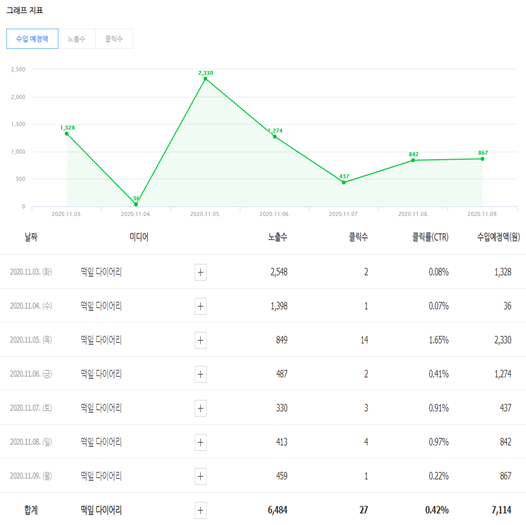Click the 먹일 다이어리 media cell in 2020.11.03 row
Screen dimensions: 526x525
click(101, 272)
